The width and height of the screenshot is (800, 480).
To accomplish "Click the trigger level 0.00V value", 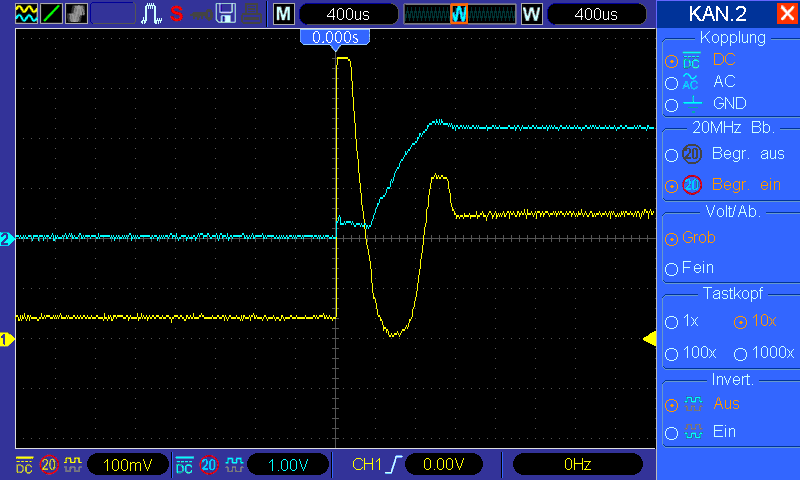I will click(x=443, y=464).
